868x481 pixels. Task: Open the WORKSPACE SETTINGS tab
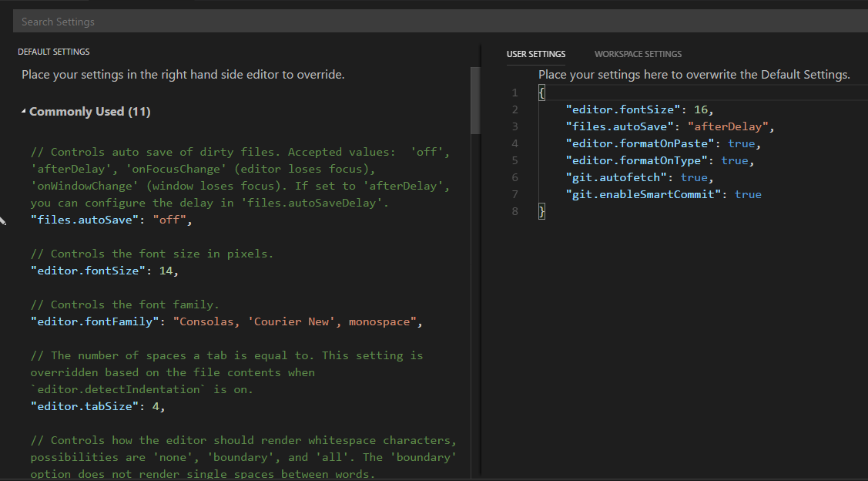[638, 54]
